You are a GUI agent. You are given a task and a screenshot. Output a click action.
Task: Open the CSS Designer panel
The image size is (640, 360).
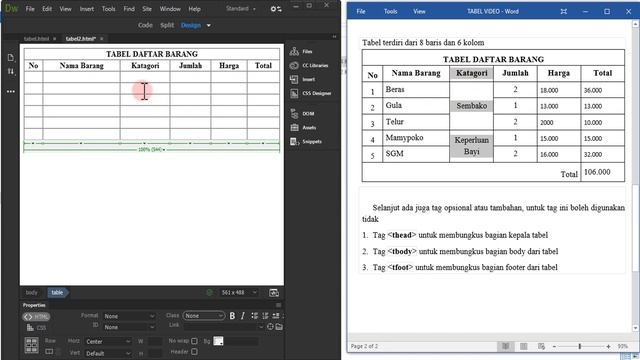coord(311,93)
